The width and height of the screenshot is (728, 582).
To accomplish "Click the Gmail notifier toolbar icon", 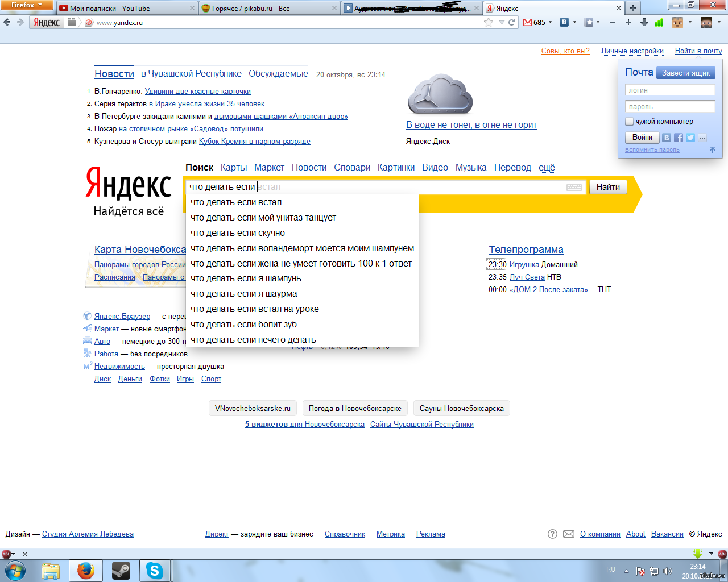I will pos(528,22).
